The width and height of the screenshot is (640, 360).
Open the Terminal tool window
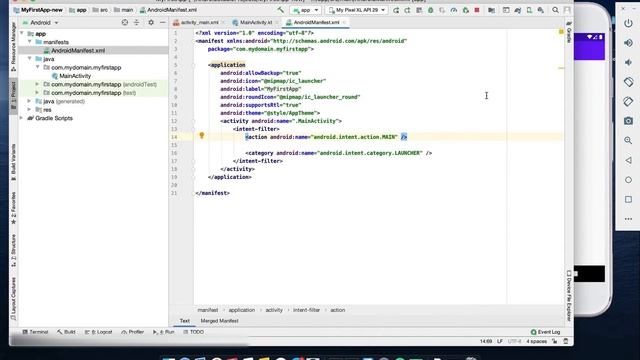coord(35,332)
